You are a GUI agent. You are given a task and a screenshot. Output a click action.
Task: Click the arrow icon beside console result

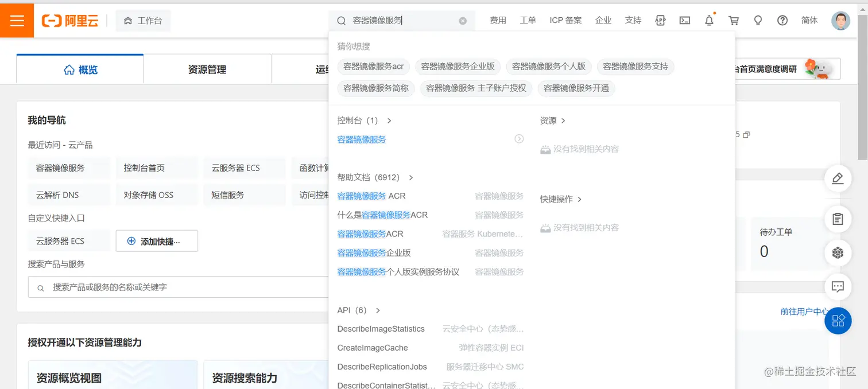coord(519,139)
